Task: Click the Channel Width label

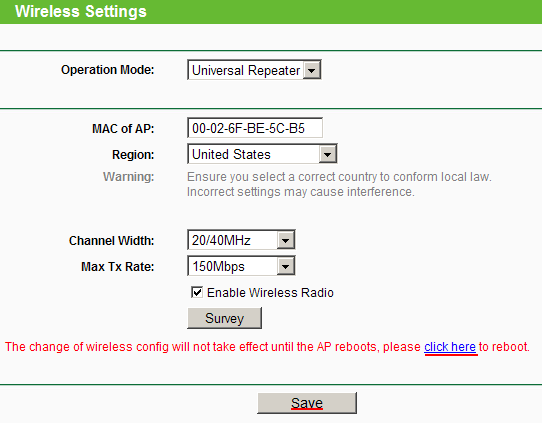Action: point(111,241)
